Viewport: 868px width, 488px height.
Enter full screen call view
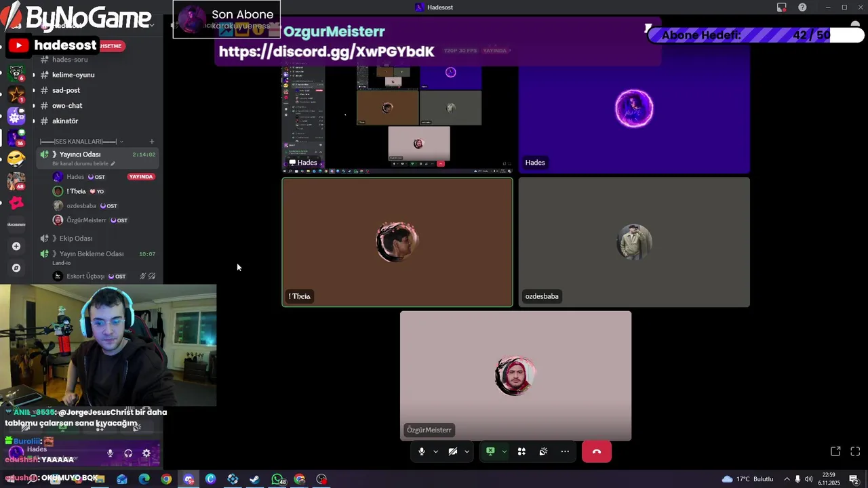[x=855, y=451]
